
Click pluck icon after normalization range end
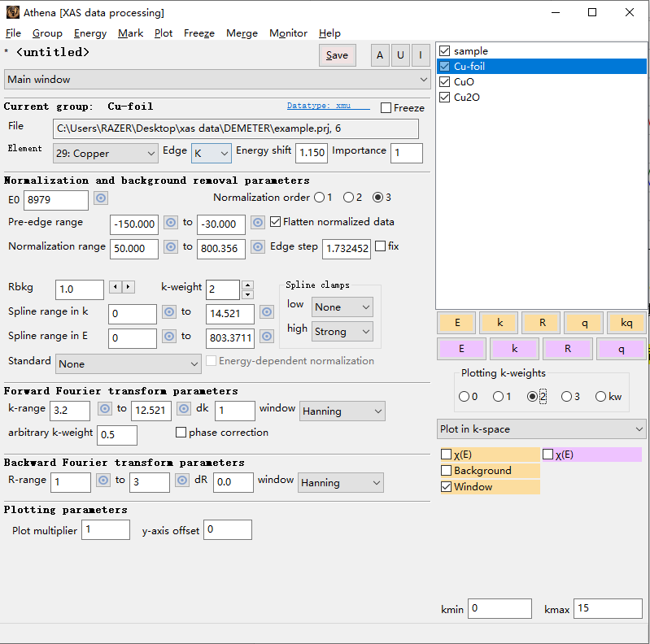point(258,247)
